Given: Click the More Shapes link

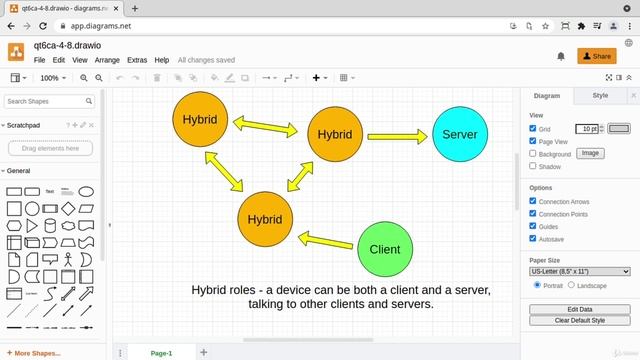Looking at the screenshot, I should pos(34,353).
